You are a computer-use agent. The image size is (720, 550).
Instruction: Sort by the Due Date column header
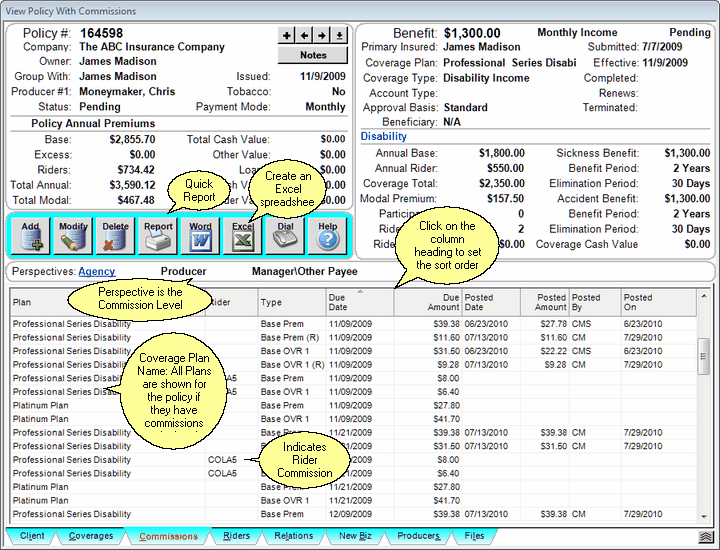click(360, 302)
